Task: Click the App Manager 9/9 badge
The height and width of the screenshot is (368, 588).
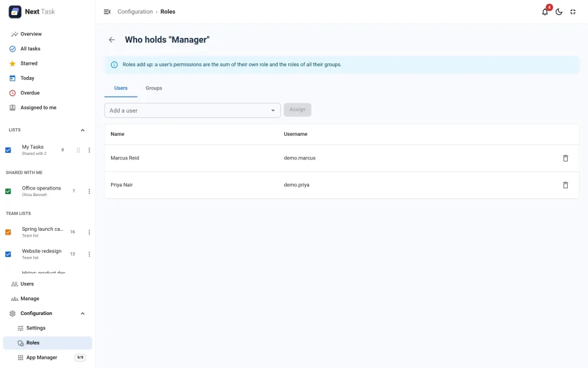Action: point(80,358)
